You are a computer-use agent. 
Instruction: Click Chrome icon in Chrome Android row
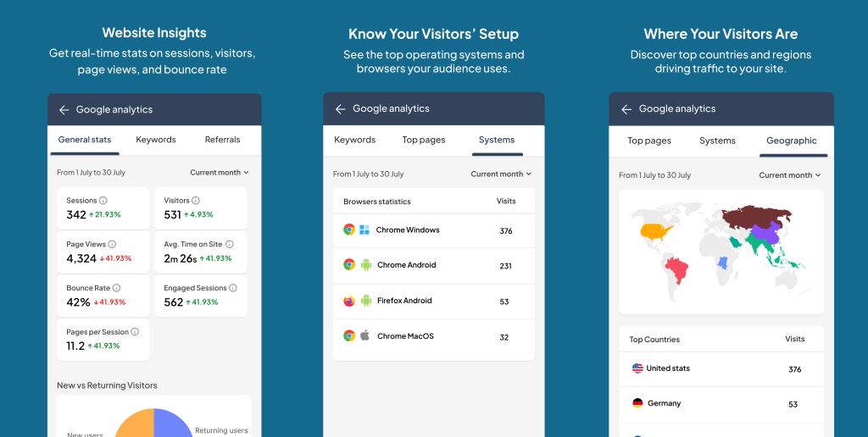(x=348, y=264)
